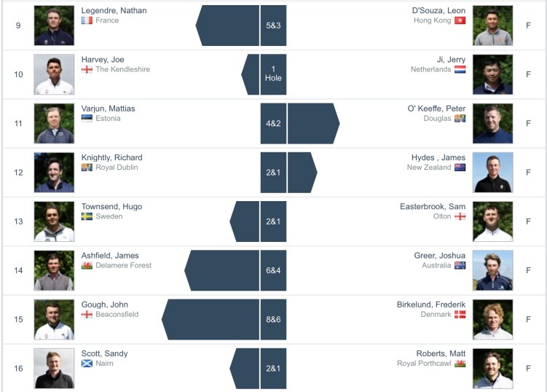Click the 8&6 score bar in match 15

pos(273,319)
